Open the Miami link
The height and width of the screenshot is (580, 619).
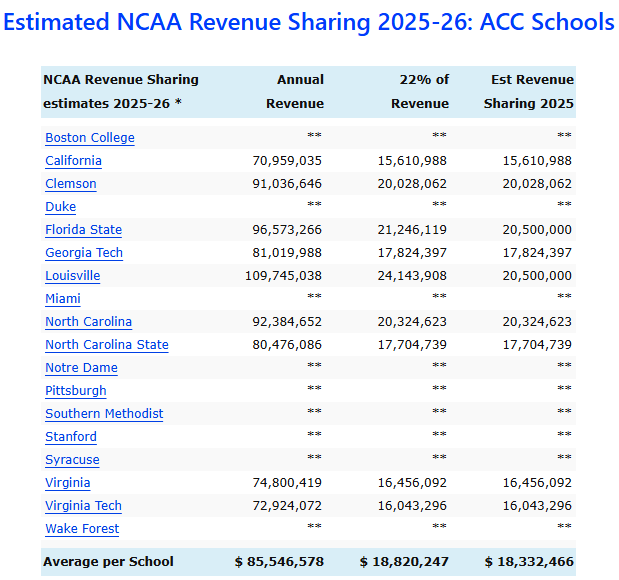(x=63, y=298)
